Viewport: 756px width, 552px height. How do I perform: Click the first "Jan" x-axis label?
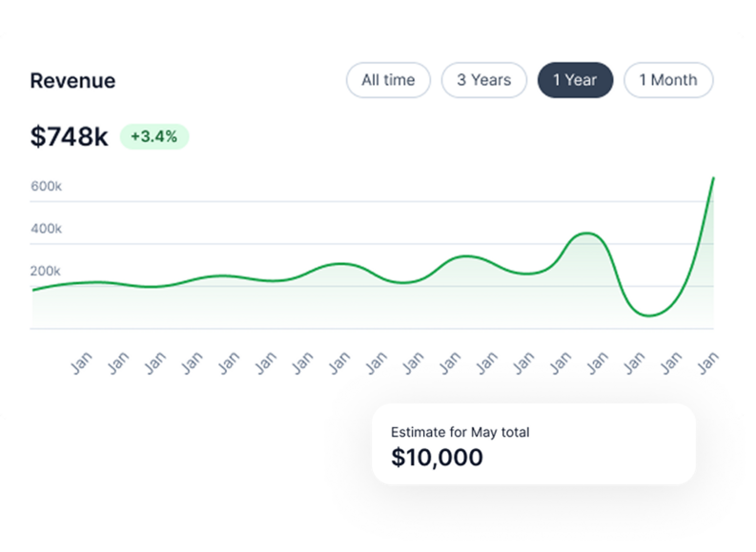point(82,362)
